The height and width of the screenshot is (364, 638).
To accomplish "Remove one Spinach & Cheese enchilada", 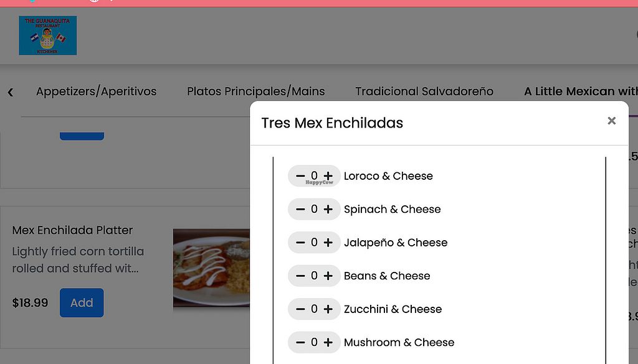I will tap(300, 209).
